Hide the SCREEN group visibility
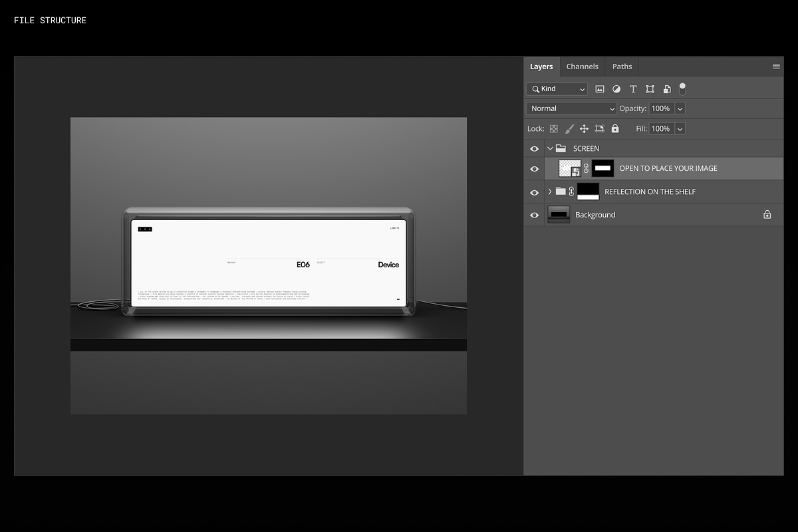The width and height of the screenshot is (798, 532). click(x=534, y=149)
